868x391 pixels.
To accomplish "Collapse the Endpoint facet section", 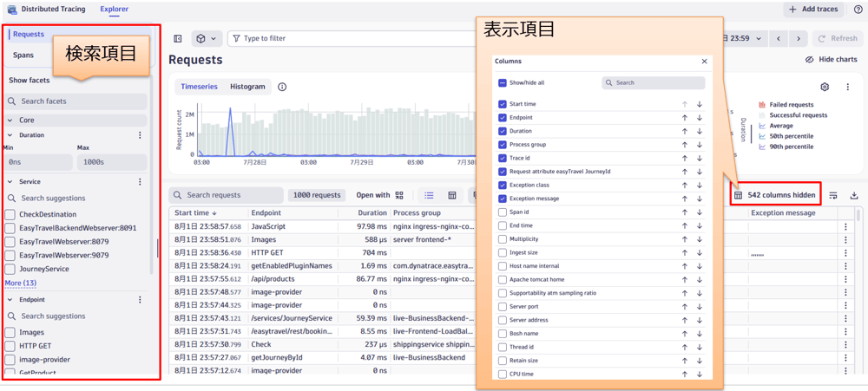I will [10, 300].
